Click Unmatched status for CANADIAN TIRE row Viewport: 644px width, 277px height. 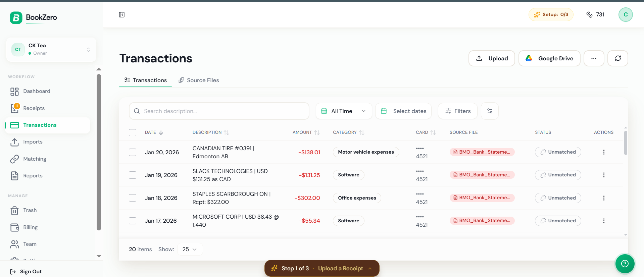tap(558, 152)
